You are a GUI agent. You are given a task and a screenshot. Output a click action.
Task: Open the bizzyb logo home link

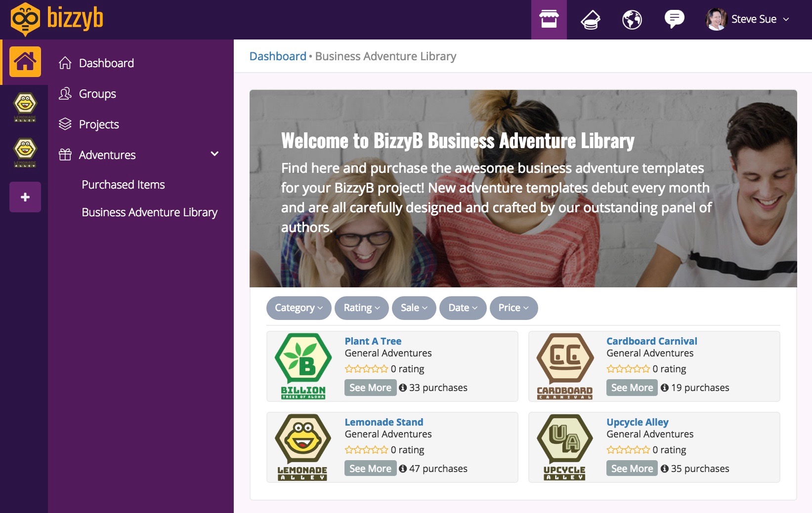(57, 19)
